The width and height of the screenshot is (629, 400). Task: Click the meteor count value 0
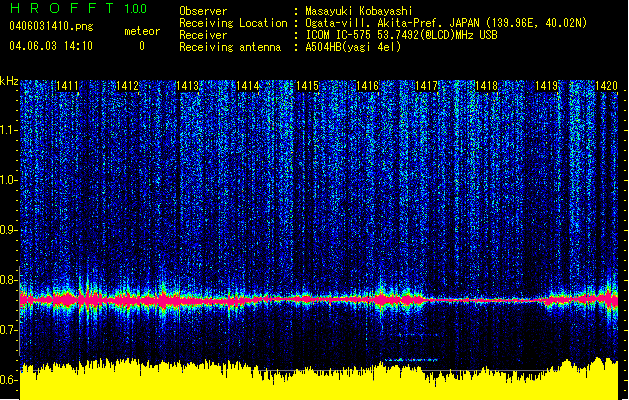[x=142, y=46]
